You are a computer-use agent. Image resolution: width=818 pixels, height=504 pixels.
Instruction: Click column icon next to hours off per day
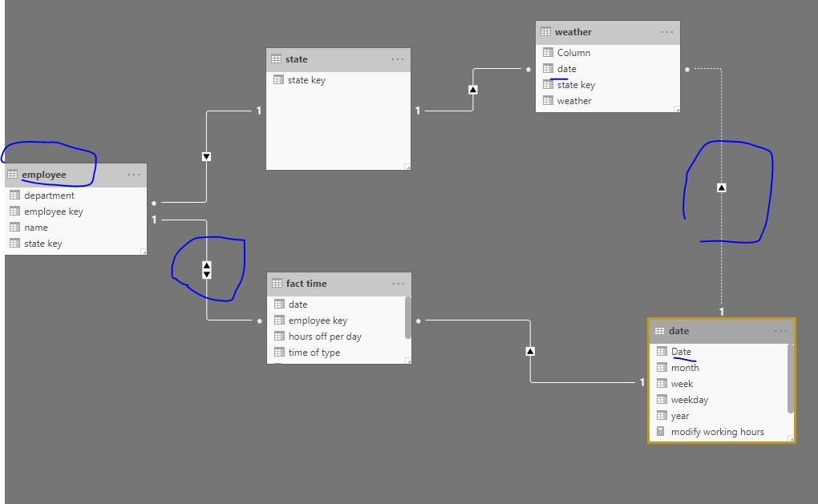(x=279, y=337)
